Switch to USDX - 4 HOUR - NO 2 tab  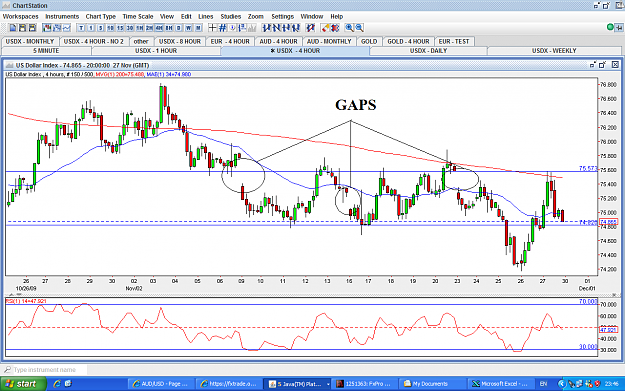[94, 41]
